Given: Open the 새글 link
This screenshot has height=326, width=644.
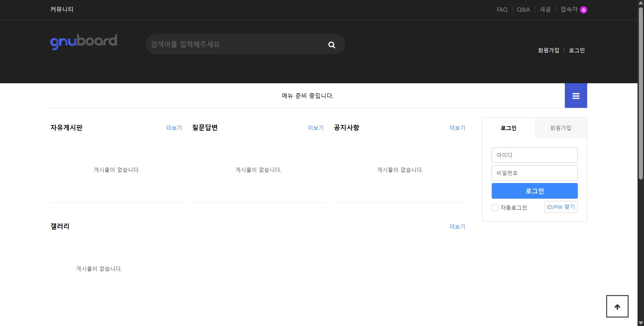Looking at the screenshot, I should (x=545, y=9).
